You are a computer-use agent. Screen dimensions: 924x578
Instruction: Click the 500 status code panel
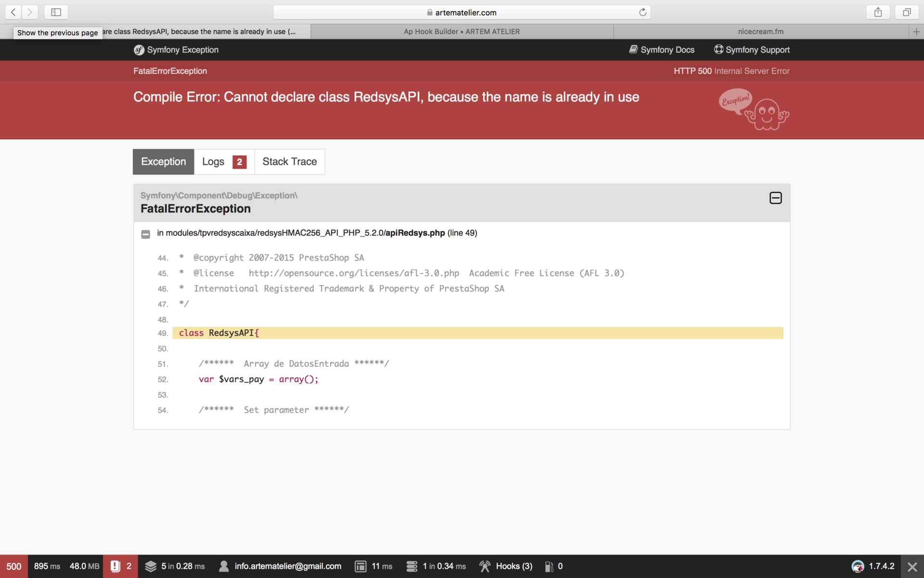(x=13, y=566)
